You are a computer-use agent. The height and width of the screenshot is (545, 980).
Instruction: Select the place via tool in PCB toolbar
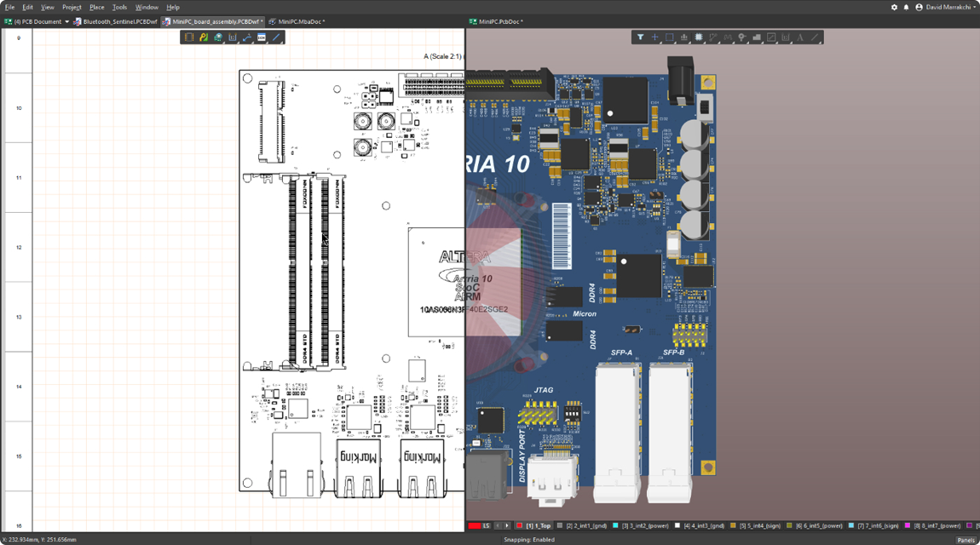(742, 37)
